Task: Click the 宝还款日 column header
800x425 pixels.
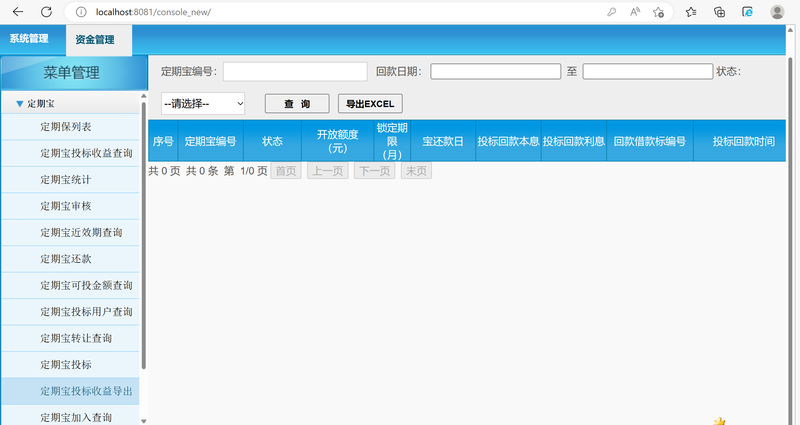Action: click(443, 141)
